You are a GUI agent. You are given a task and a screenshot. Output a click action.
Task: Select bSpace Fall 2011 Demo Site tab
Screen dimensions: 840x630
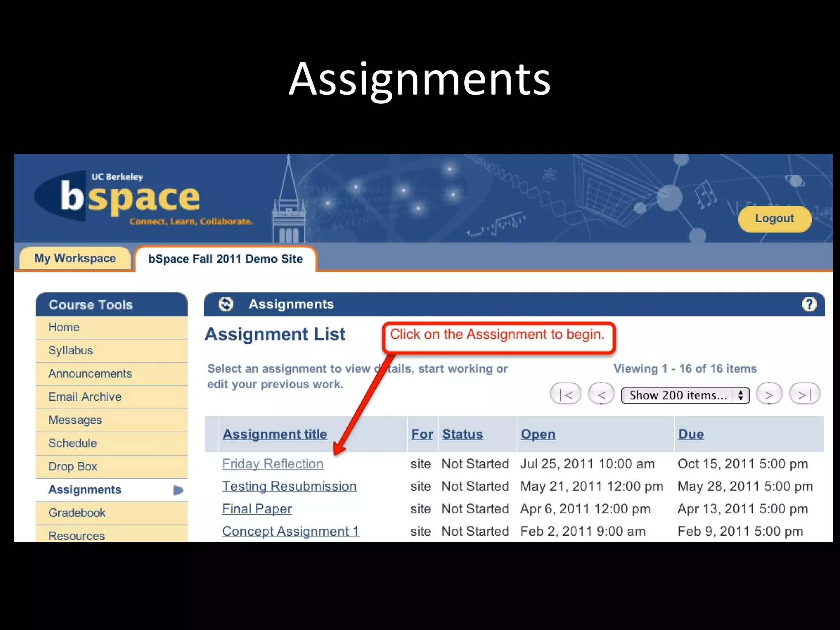pyautogui.click(x=225, y=259)
